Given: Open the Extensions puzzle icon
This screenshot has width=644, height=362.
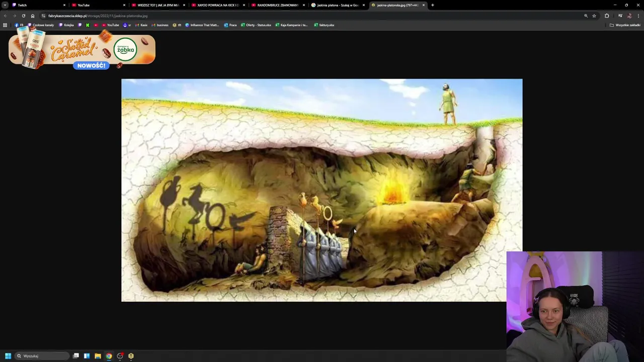Looking at the screenshot, I should [607, 16].
